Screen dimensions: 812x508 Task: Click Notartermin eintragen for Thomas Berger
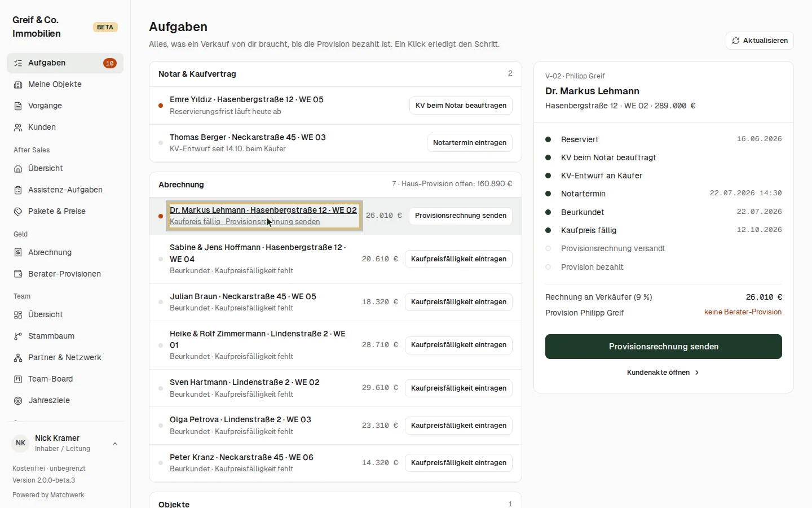pyautogui.click(x=470, y=143)
